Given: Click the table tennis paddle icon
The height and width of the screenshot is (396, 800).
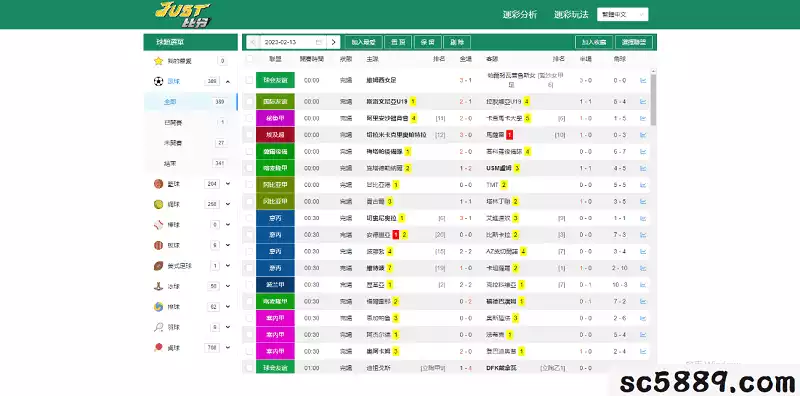Looking at the screenshot, I should 158,348.
